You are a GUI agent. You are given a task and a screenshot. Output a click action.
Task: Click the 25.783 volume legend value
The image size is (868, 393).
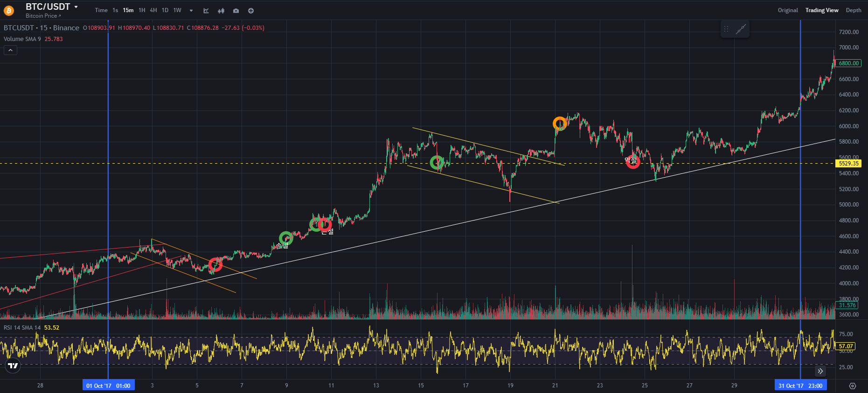tap(54, 39)
